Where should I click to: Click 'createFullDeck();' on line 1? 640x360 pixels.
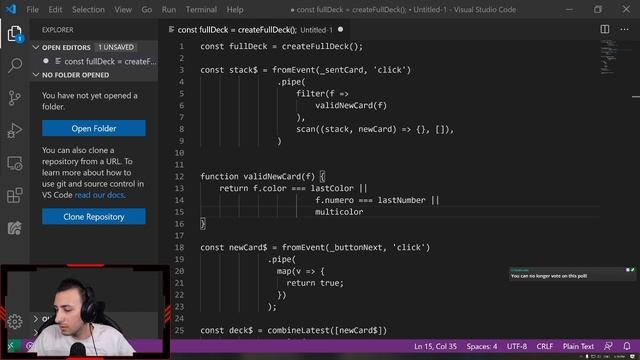tap(322, 46)
